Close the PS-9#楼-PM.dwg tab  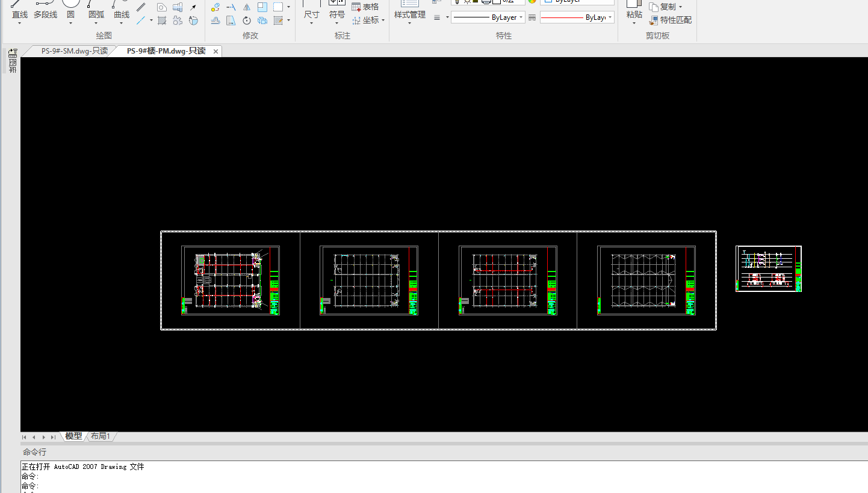point(215,52)
